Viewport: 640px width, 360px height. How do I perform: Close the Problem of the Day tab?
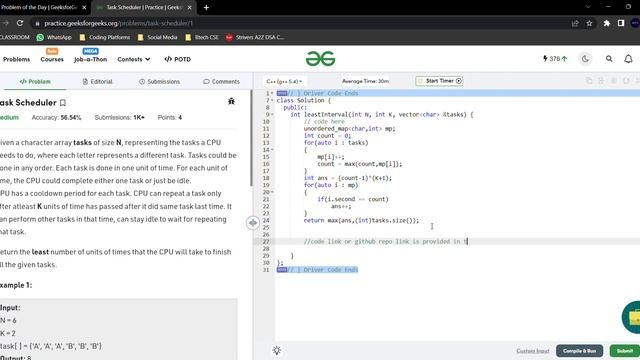pyautogui.click(x=84, y=7)
